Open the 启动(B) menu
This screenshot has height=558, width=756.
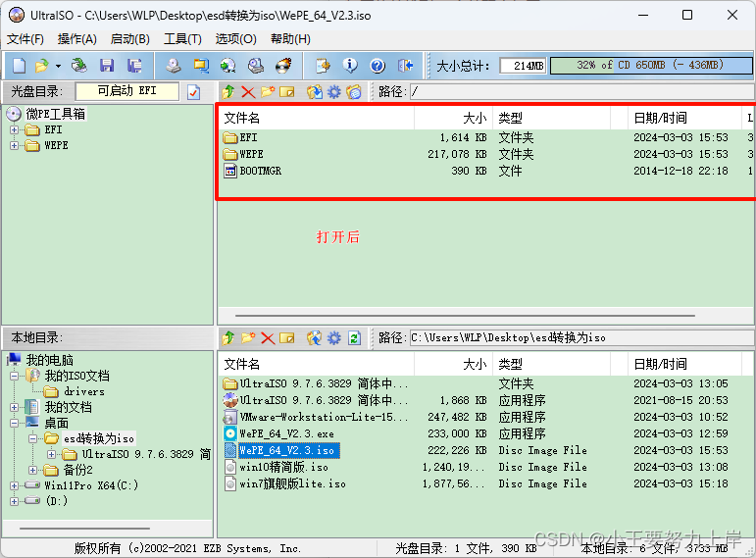(130, 39)
